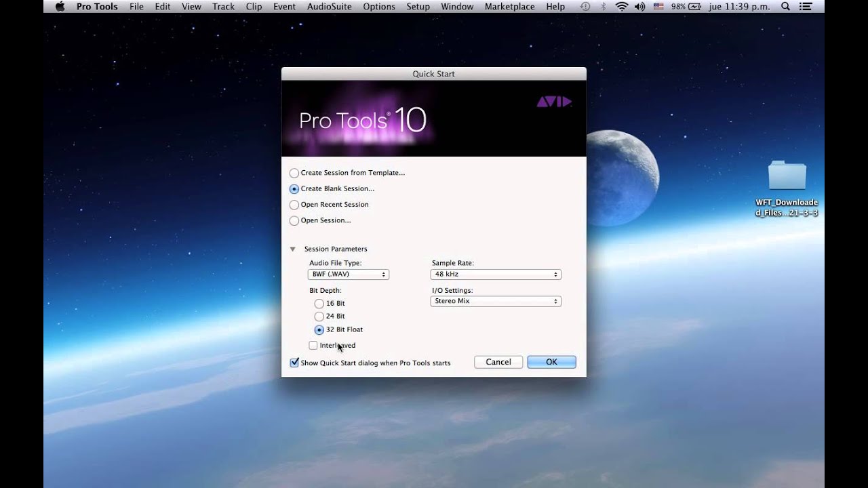Click the Quick Start title bar
The height and width of the screenshot is (488, 868).
point(434,74)
